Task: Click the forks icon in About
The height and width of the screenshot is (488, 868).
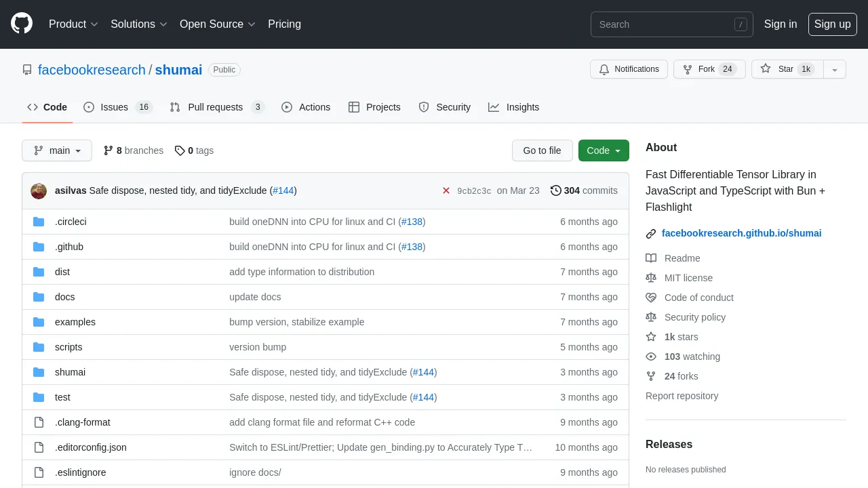Action: (x=651, y=376)
